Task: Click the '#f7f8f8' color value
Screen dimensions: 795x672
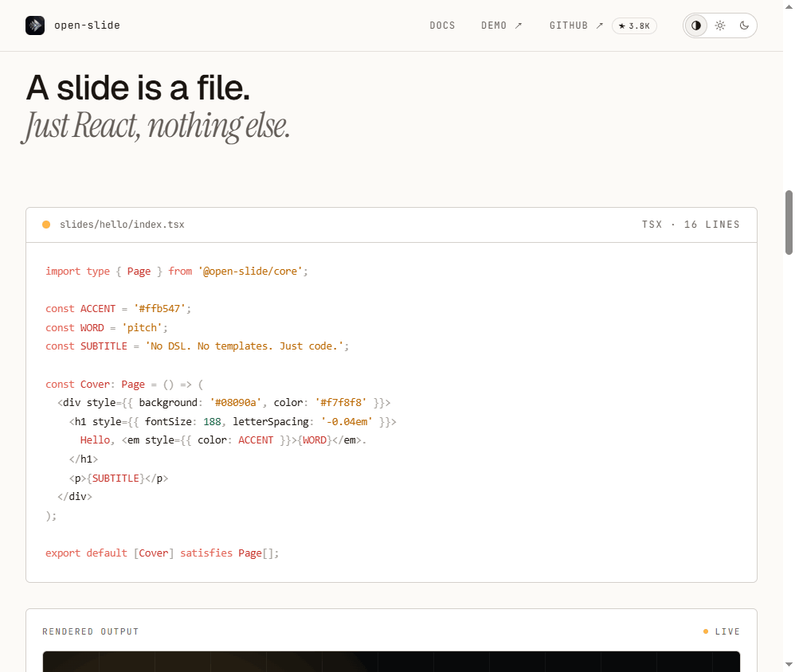Action: (341, 402)
